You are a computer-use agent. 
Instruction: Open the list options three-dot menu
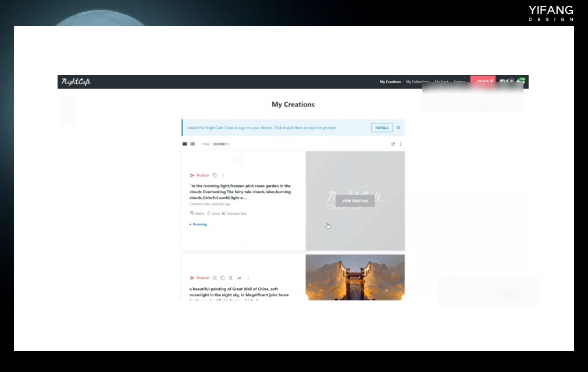(400, 144)
